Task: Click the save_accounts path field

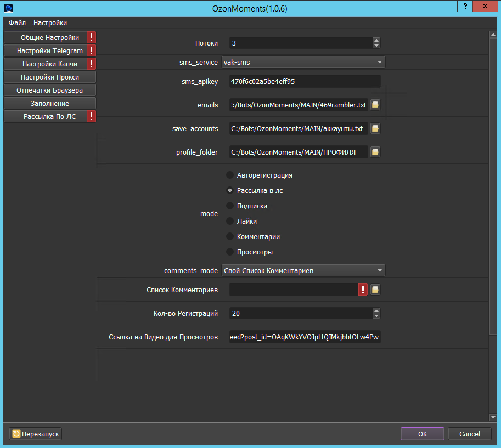Action: [x=299, y=128]
